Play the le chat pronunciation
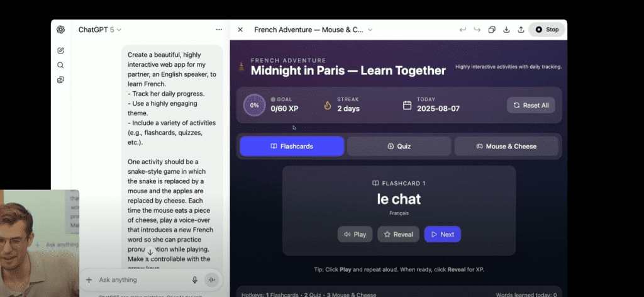This screenshot has width=644, height=297. pos(355,234)
